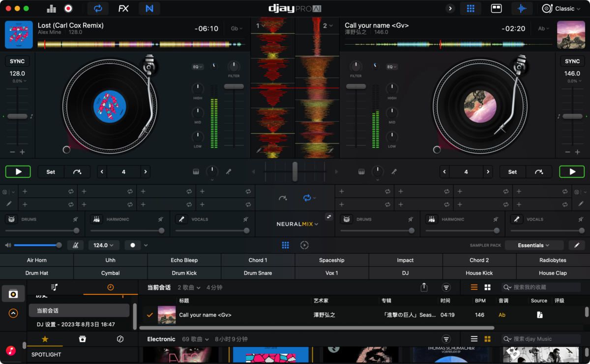Open the right deck EQ dropdown
Screen dimensions: 590x364
[392, 67]
